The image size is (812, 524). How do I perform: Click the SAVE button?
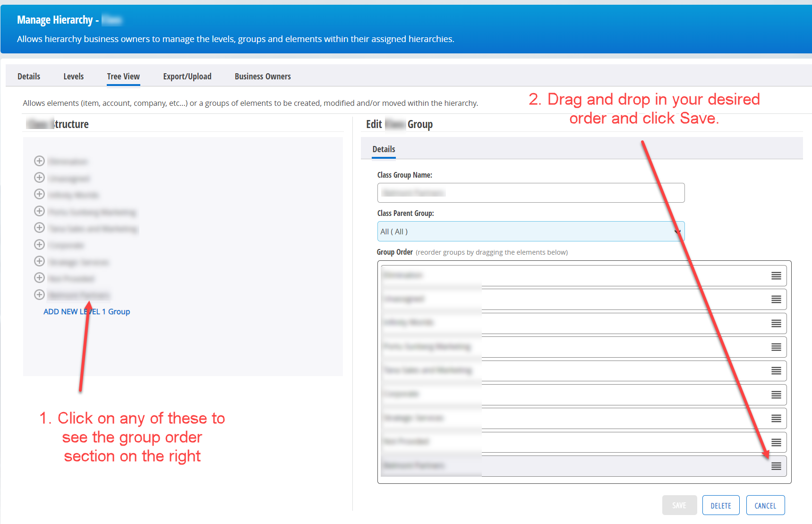coord(679,505)
